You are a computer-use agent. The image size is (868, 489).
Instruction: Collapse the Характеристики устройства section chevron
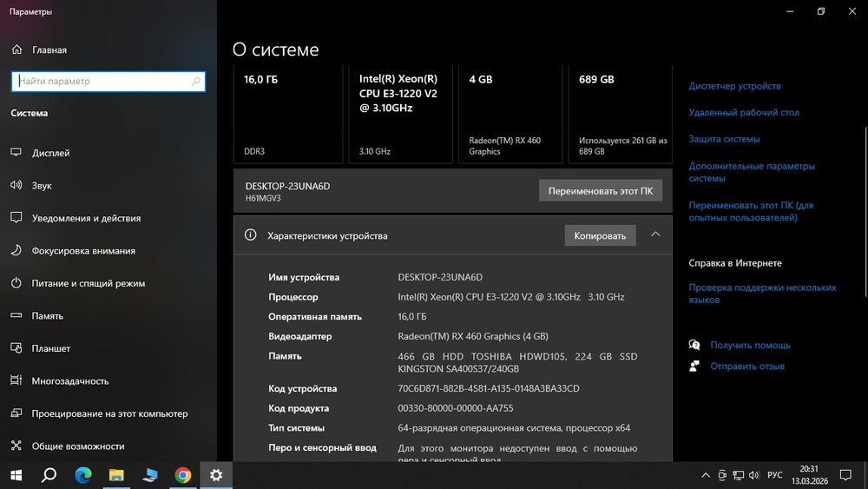[655, 235]
